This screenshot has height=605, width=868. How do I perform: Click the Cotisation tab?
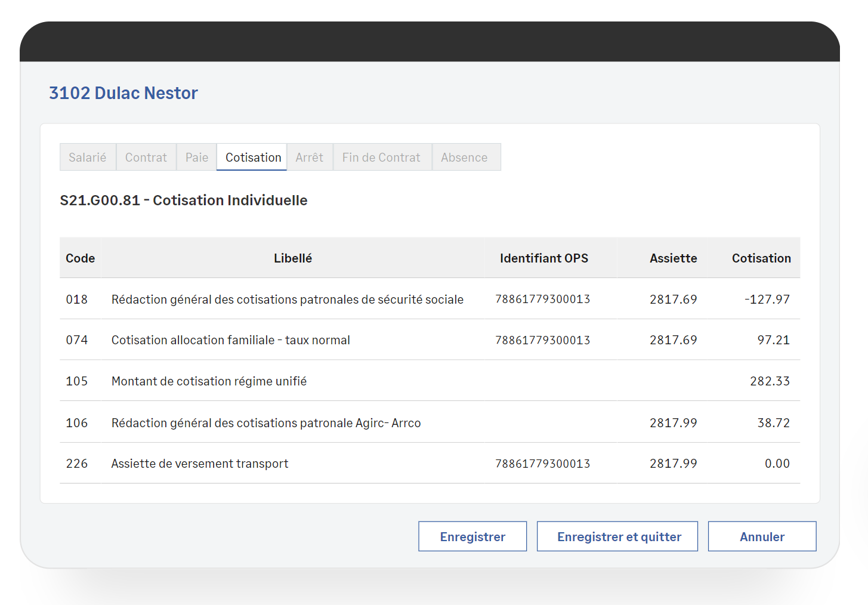click(x=252, y=158)
